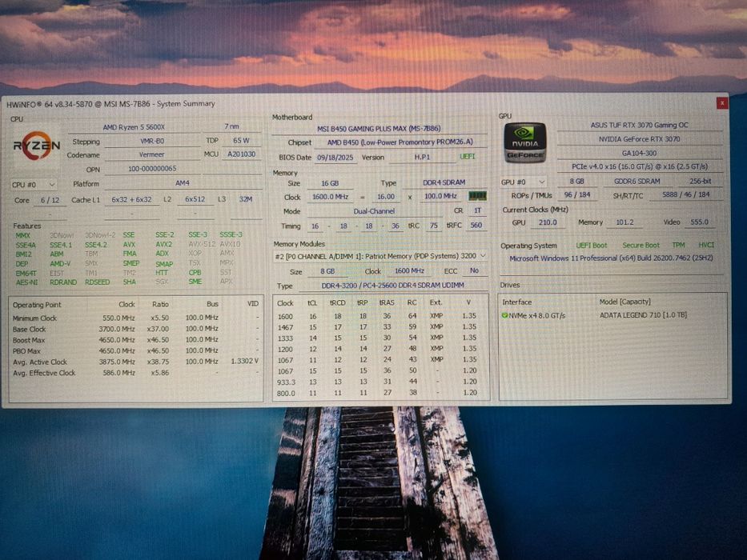Click the 1.3302 V VID value

point(244,361)
